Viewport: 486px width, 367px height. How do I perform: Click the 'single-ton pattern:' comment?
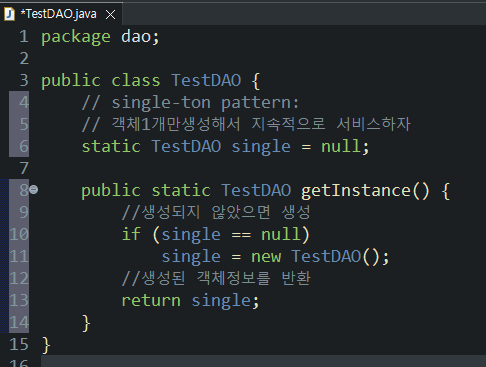[x=205, y=103]
